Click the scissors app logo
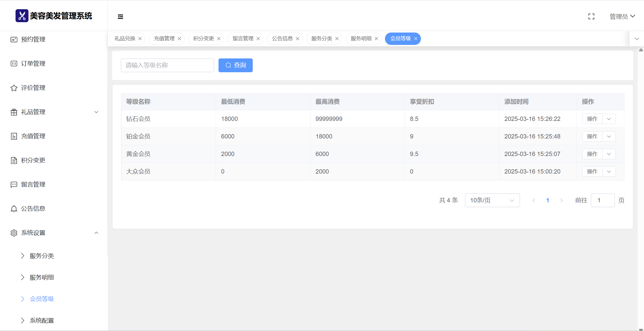This screenshot has height=331, width=644. pyautogui.click(x=22, y=16)
